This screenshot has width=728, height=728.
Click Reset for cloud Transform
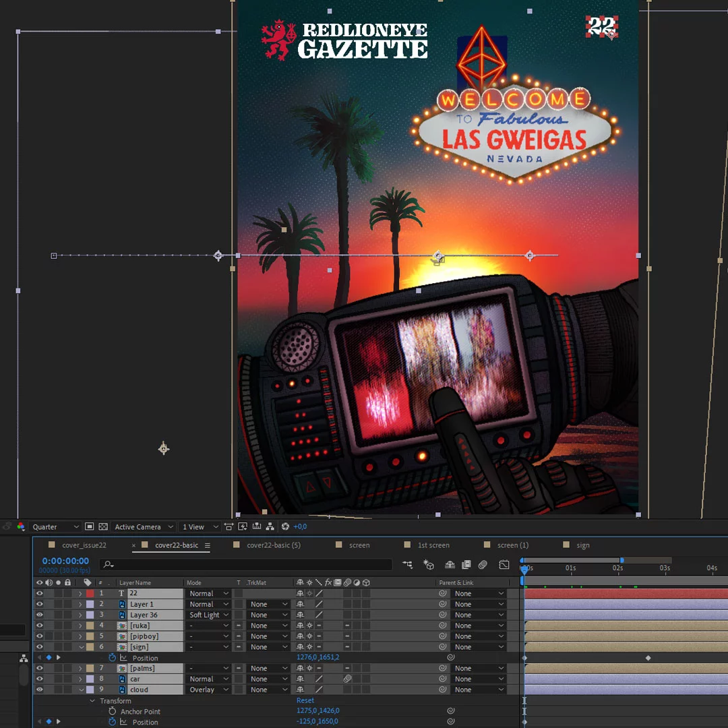click(305, 700)
